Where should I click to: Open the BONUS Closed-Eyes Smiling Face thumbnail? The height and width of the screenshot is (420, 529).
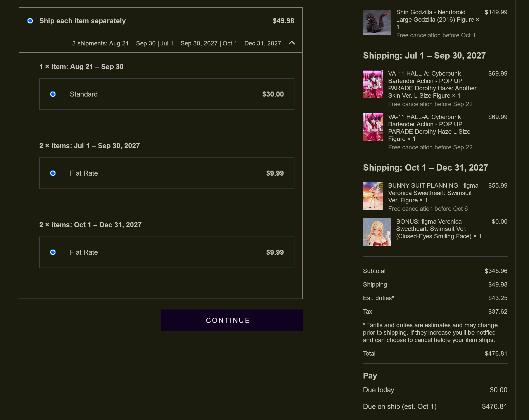pos(377,232)
